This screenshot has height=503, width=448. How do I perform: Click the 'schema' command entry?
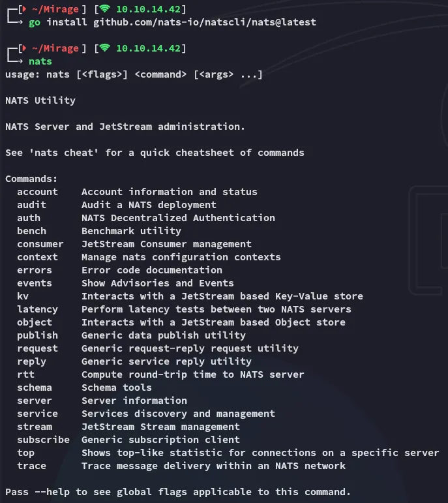(35, 388)
